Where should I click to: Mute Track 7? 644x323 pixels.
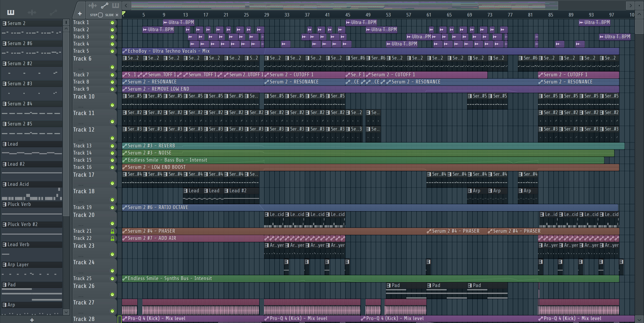point(112,75)
